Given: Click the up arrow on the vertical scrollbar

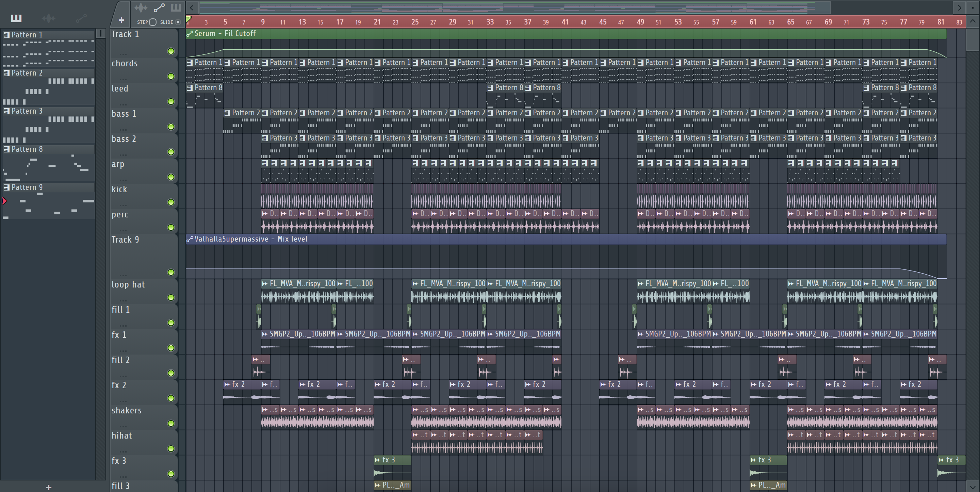Looking at the screenshot, I should pyautogui.click(x=973, y=21).
